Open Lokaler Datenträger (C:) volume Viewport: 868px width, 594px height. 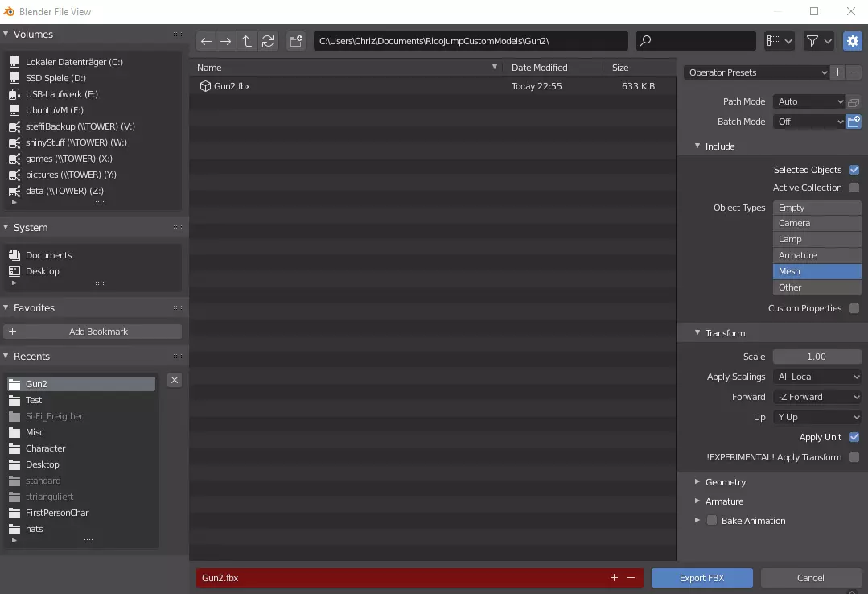point(92,62)
